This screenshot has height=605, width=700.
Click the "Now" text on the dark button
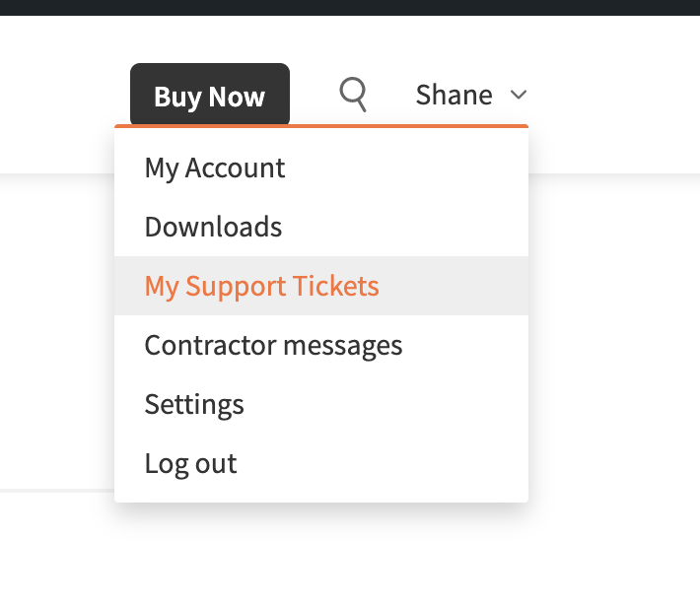coord(237,97)
